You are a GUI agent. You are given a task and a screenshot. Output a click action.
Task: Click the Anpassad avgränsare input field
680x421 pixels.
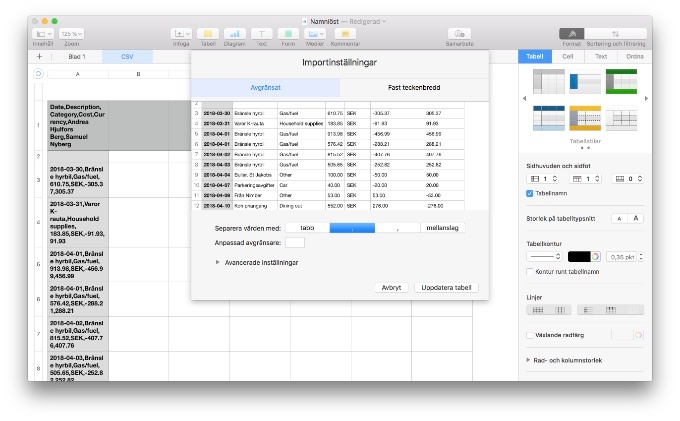point(295,242)
